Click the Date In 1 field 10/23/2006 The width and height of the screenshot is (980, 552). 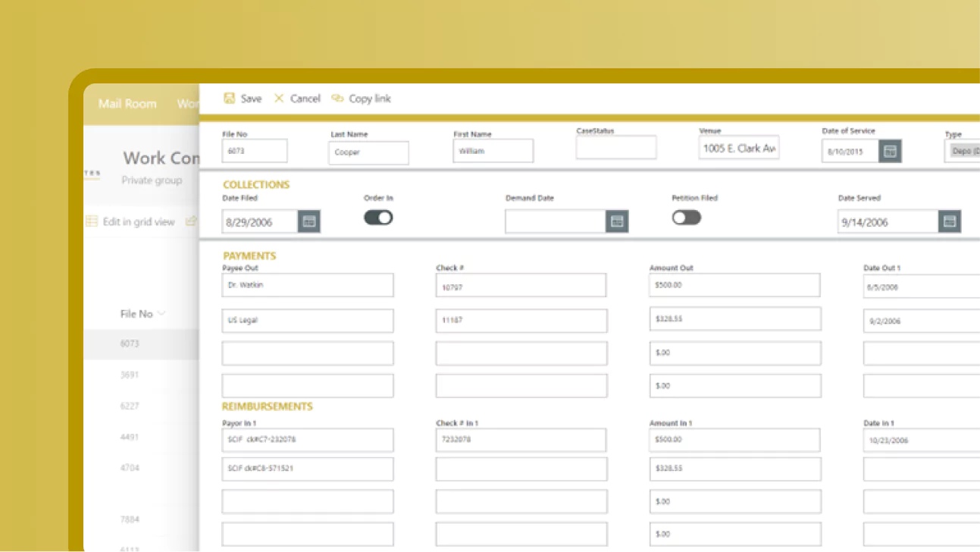click(x=922, y=441)
